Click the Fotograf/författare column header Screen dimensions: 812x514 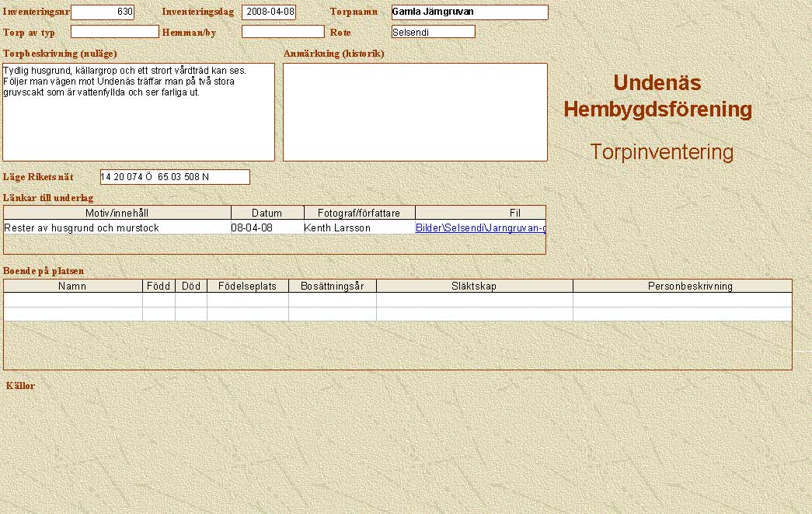(x=359, y=213)
